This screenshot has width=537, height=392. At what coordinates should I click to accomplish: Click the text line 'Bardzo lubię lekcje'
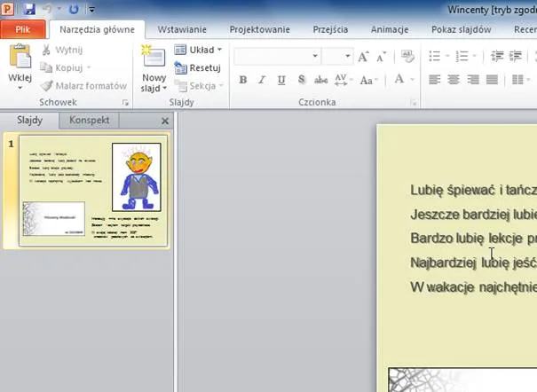[x=474, y=238]
